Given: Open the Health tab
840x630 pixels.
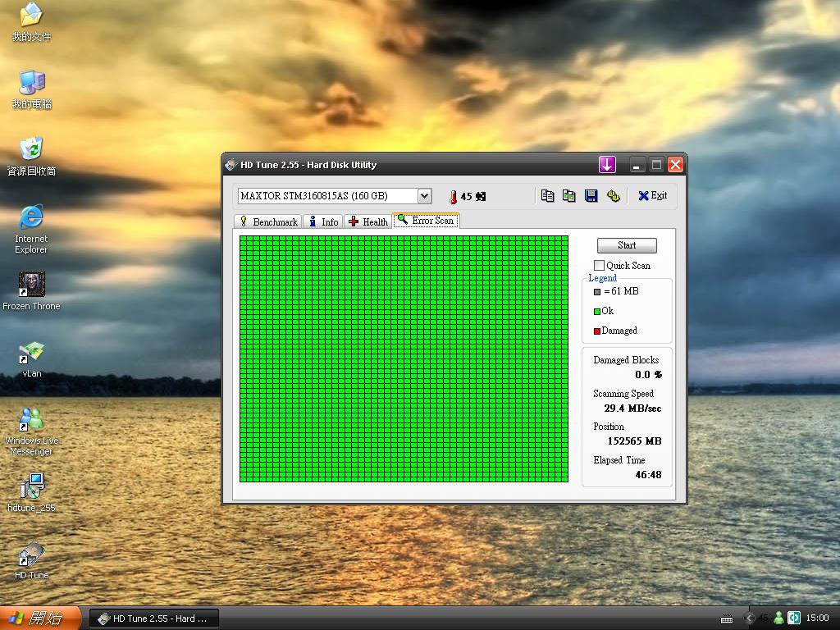Looking at the screenshot, I should [367, 221].
